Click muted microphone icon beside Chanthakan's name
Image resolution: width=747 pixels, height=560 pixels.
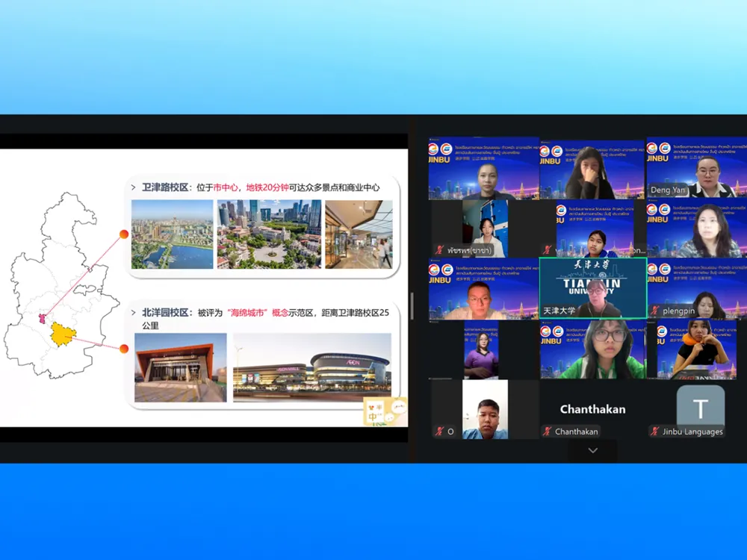(x=548, y=432)
